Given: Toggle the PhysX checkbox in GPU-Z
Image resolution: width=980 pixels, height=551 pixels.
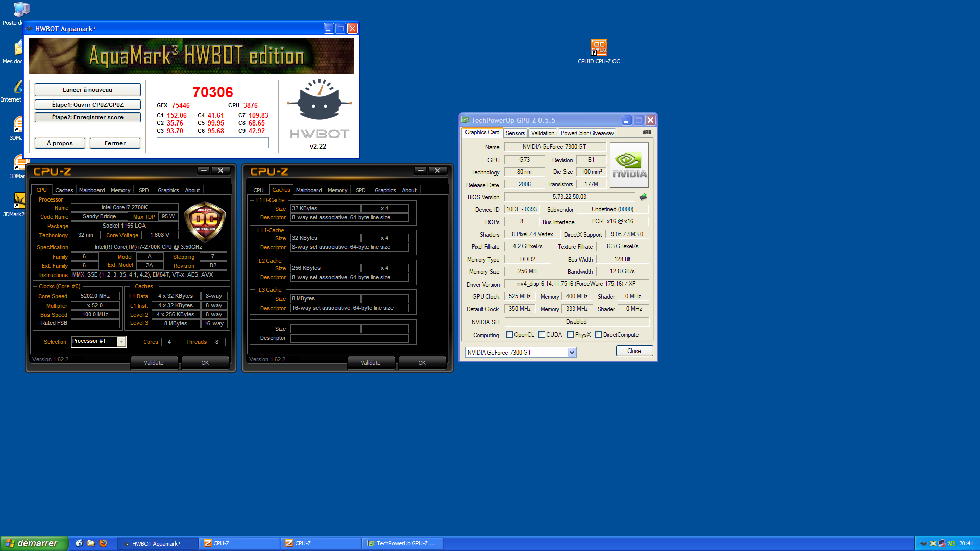Looking at the screenshot, I should 570,335.
